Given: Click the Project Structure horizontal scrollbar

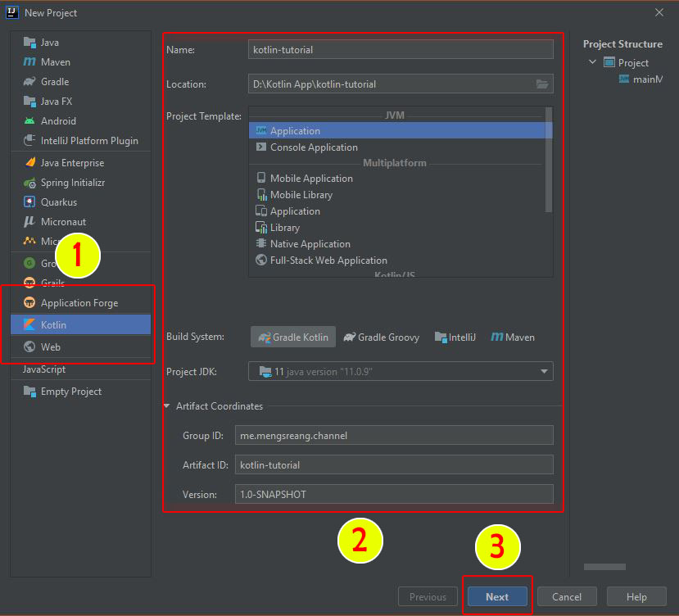Looking at the screenshot, I should pos(604,567).
